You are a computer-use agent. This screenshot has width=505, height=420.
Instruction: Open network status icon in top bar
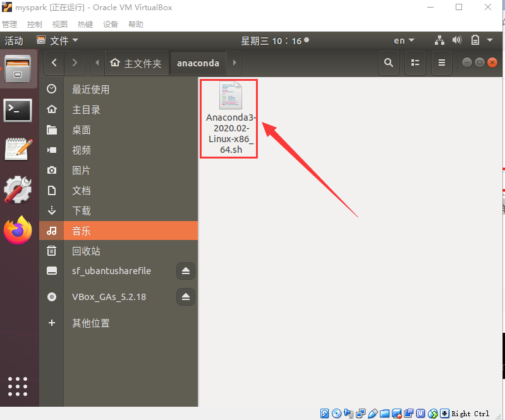click(x=439, y=40)
